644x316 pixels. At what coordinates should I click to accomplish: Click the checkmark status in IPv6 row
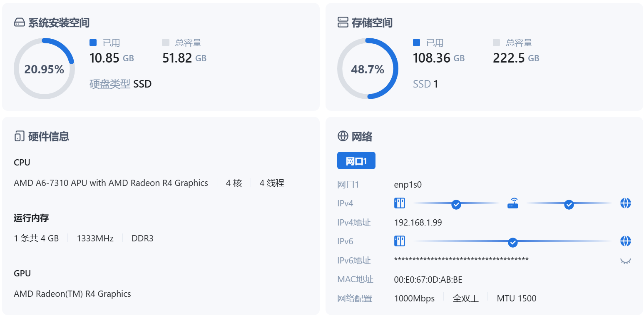pyautogui.click(x=513, y=242)
